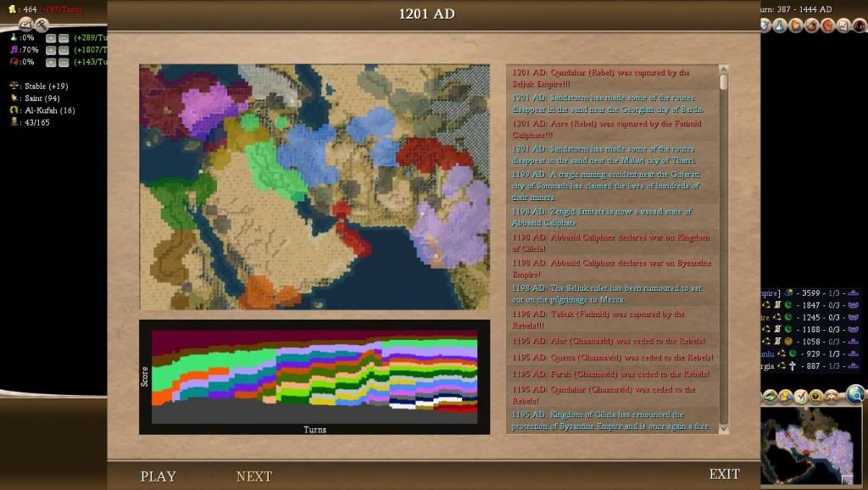Open the military advisor fist icon
This screenshot has height=490, width=868.
point(828,25)
